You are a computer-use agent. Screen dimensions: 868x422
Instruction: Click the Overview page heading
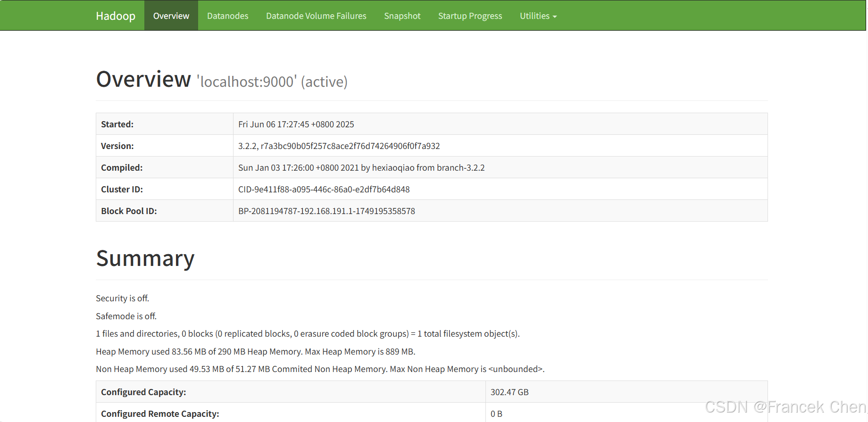[143, 79]
